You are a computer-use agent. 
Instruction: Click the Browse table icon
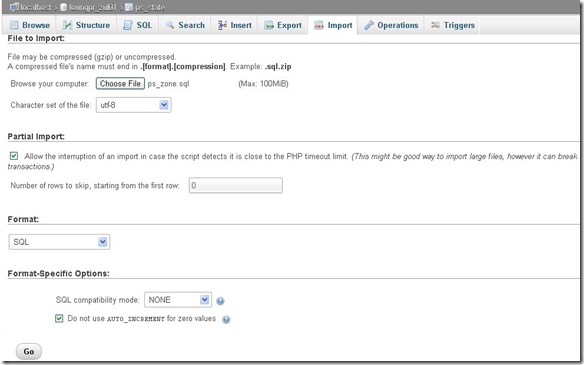(14, 25)
